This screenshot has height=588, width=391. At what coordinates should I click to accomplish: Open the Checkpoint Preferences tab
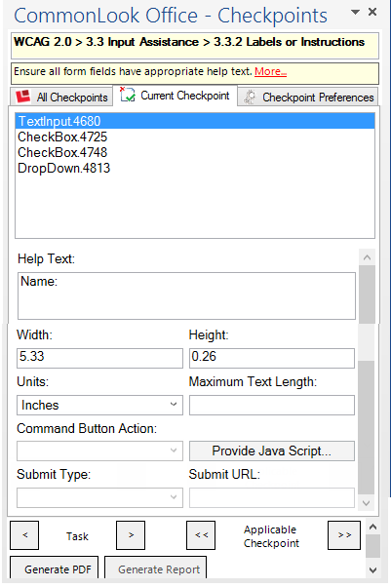[x=308, y=98]
